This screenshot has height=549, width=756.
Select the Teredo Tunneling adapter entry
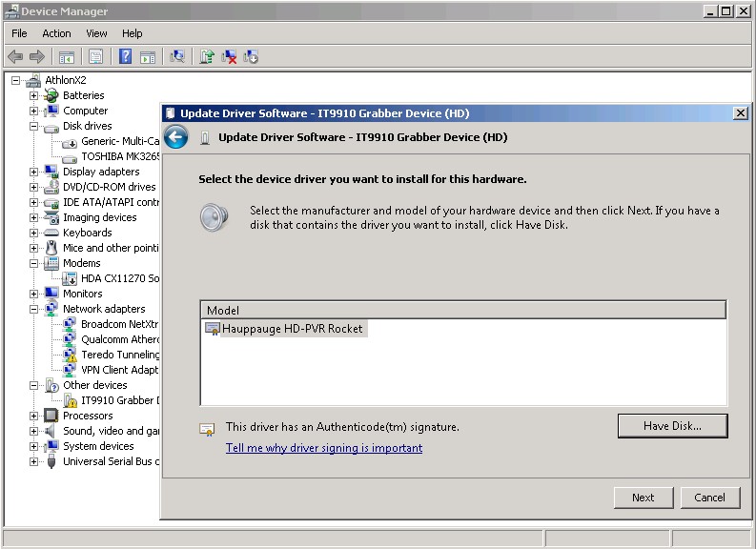point(120,355)
